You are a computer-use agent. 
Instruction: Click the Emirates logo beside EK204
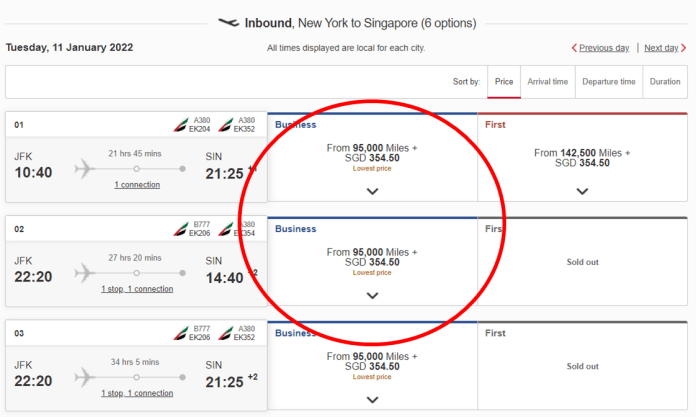(180, 125)
